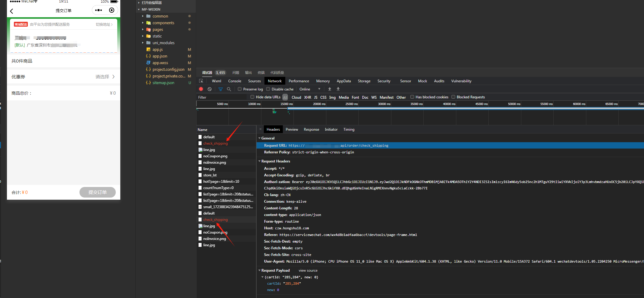Collapse the MP-WEIXIN project tree
Screen dimensions: 644x298
click(139, 9)
